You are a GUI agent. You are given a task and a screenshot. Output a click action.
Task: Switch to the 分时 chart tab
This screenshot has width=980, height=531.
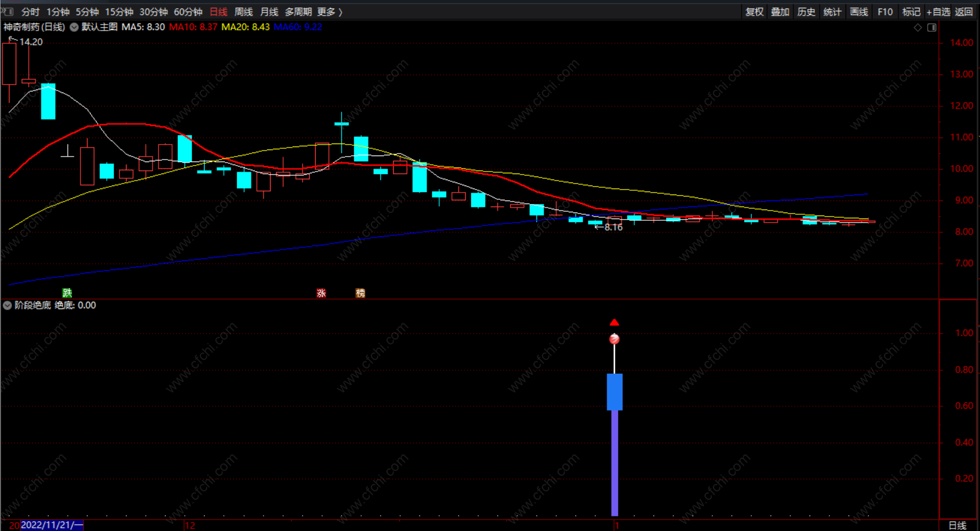click(x=30, y=12)
